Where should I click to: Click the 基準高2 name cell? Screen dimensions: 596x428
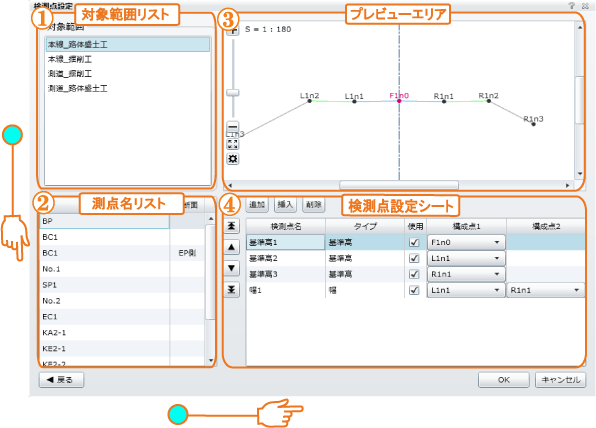point(285,258)
